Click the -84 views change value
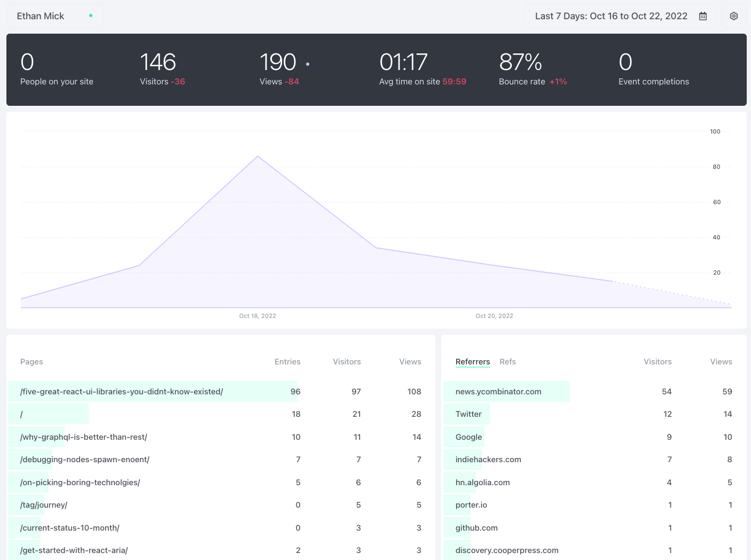This screenshot has width=751, height=560. [292, 82]
